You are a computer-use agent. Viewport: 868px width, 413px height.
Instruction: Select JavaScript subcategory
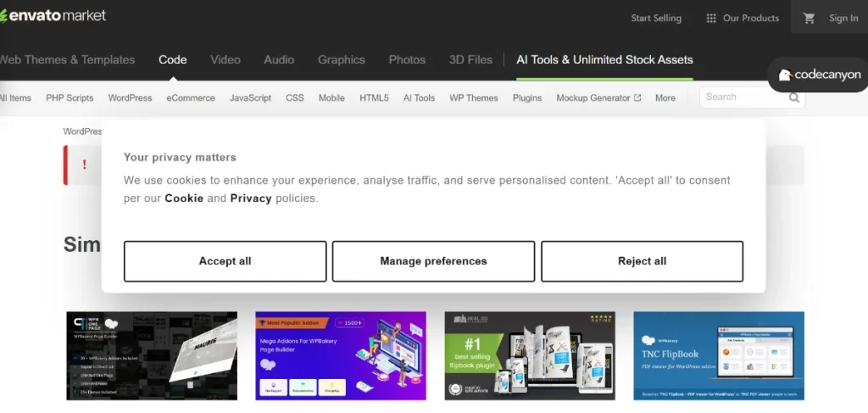250,98
